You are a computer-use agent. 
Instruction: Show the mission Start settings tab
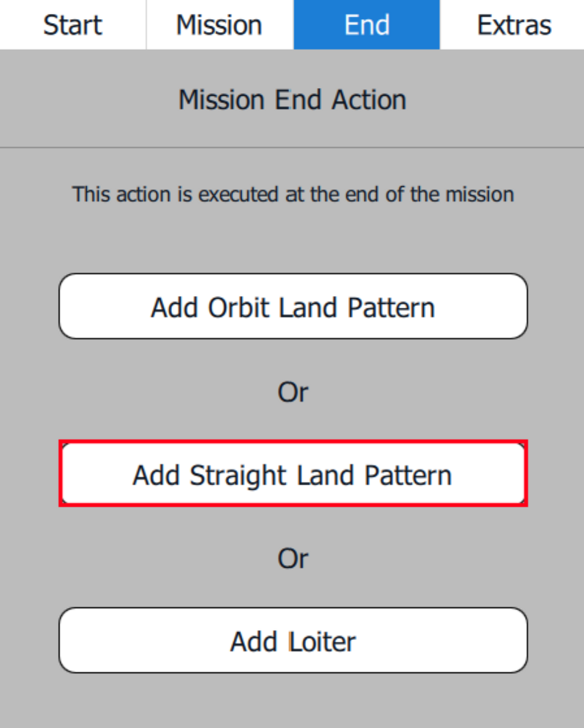[x=73, y=25]
